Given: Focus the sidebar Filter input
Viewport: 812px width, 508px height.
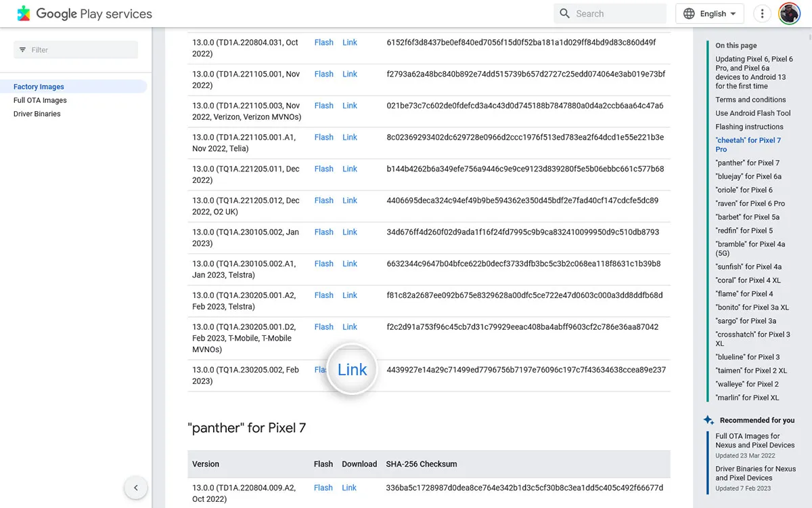Looking at the screenshot, I should click(x=81, y=50).
